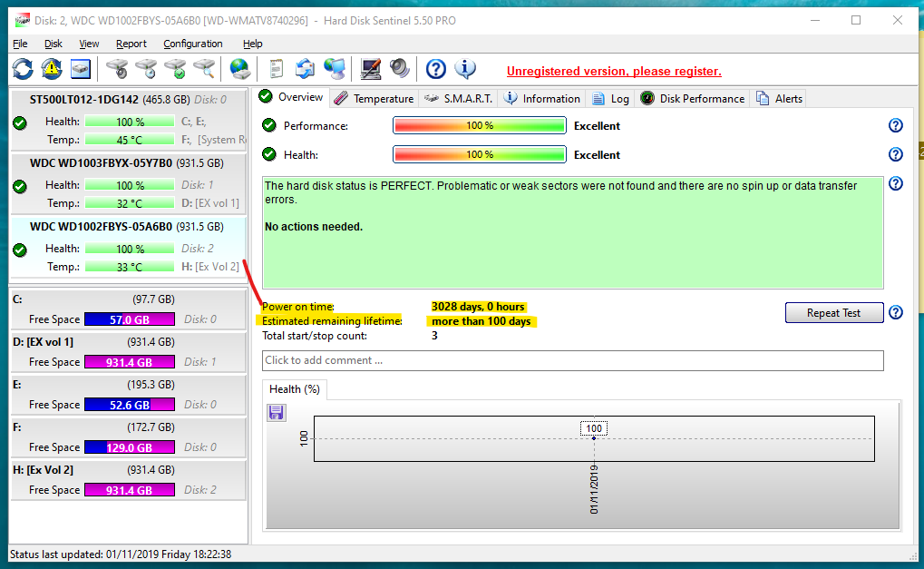Click the hard disk with green checkmark icon
Screen dimensions: 924x569
tap(175, 69)
